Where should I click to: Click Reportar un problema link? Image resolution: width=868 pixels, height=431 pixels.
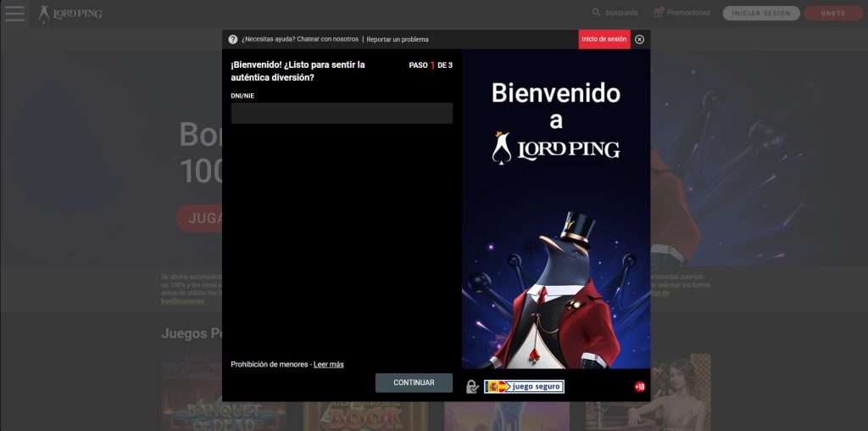point(398,39)
